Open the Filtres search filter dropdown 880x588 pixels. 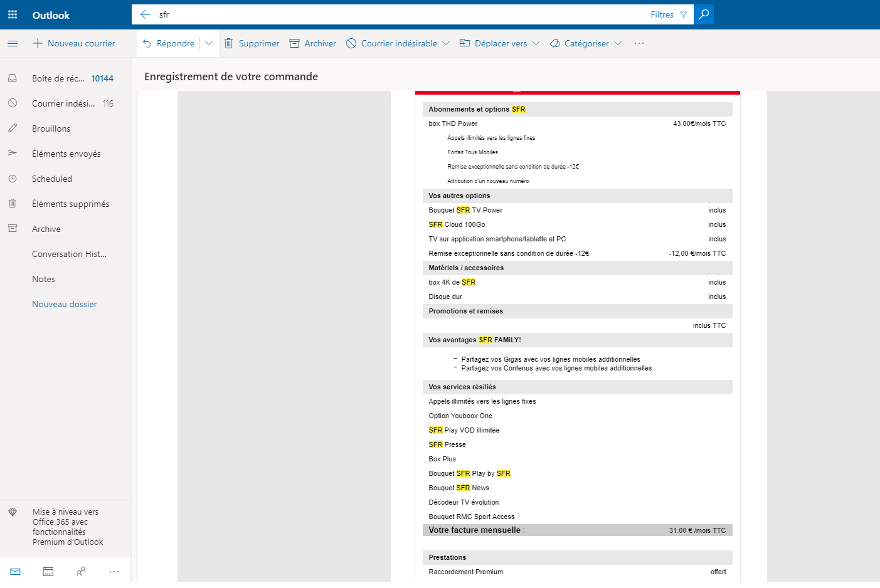[669, 14]
